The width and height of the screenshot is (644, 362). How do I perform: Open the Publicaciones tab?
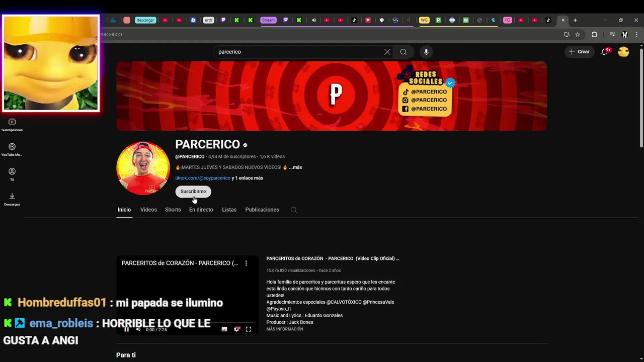click(262, 210)
